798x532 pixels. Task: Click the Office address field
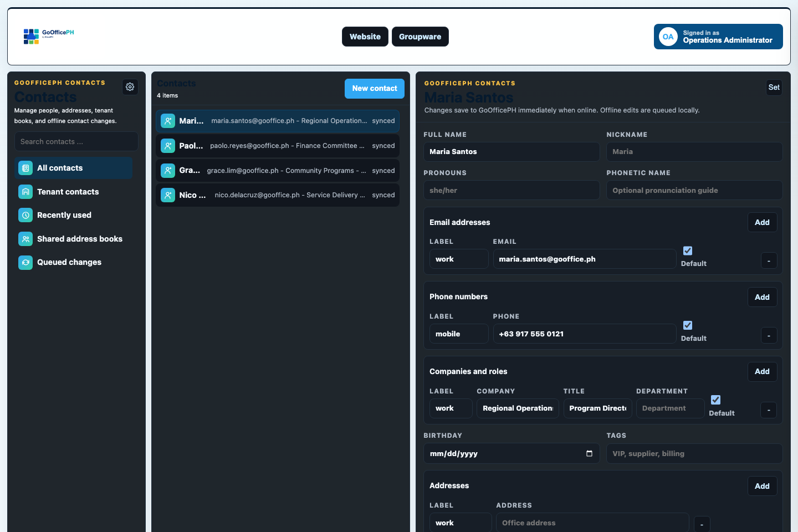pyautogui.click(x=592, y=523)
